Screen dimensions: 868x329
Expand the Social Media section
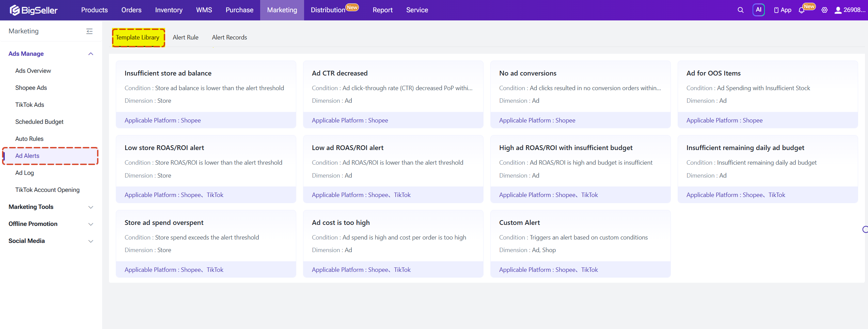(91, 241)
